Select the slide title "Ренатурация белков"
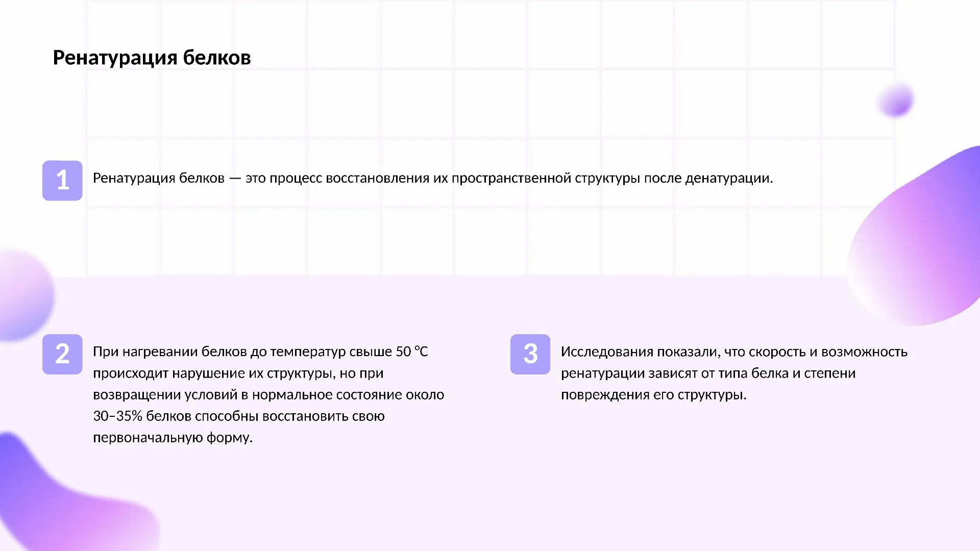Viewport: 980px width, 551px height. click(x=152, y=58)
